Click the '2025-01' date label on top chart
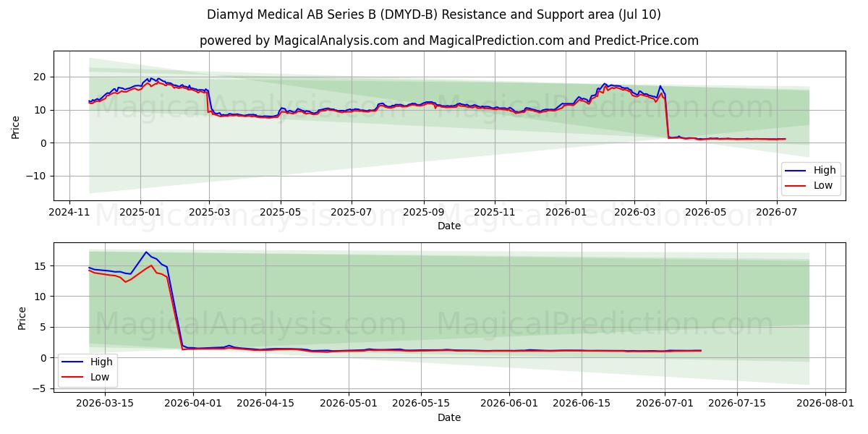The width and height of the screenshot is (868, 434). point(140,213)
